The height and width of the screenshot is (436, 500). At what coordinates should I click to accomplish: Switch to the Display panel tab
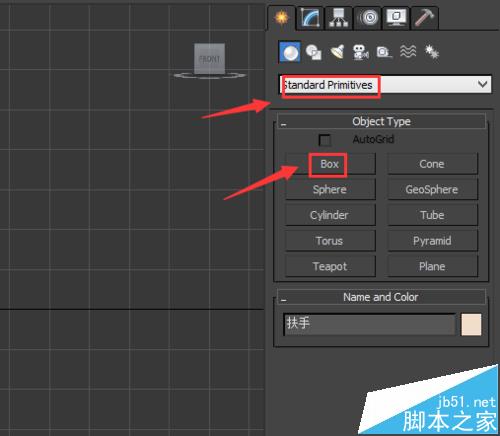(396, 18)
